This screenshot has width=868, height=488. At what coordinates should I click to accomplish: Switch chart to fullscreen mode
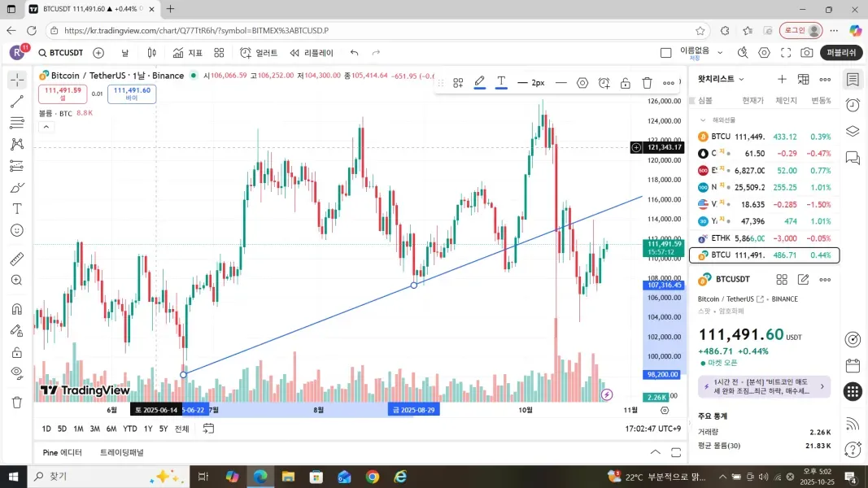pyautogui.click(x=786, y=53)
